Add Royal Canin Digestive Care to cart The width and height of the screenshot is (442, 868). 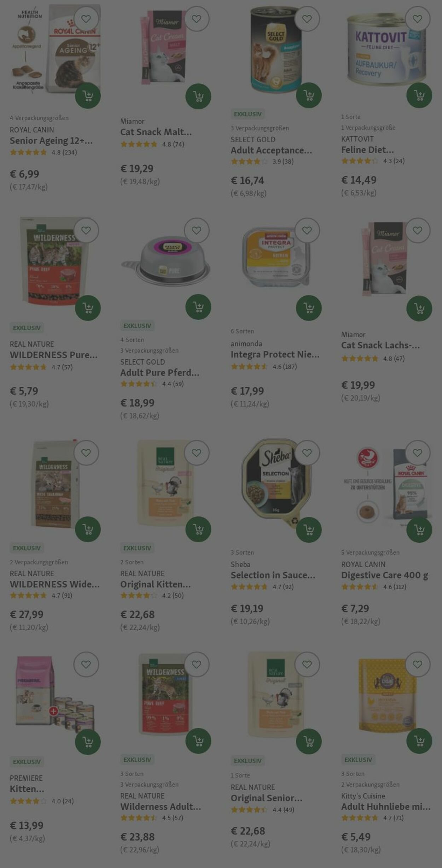click(419, 530)
